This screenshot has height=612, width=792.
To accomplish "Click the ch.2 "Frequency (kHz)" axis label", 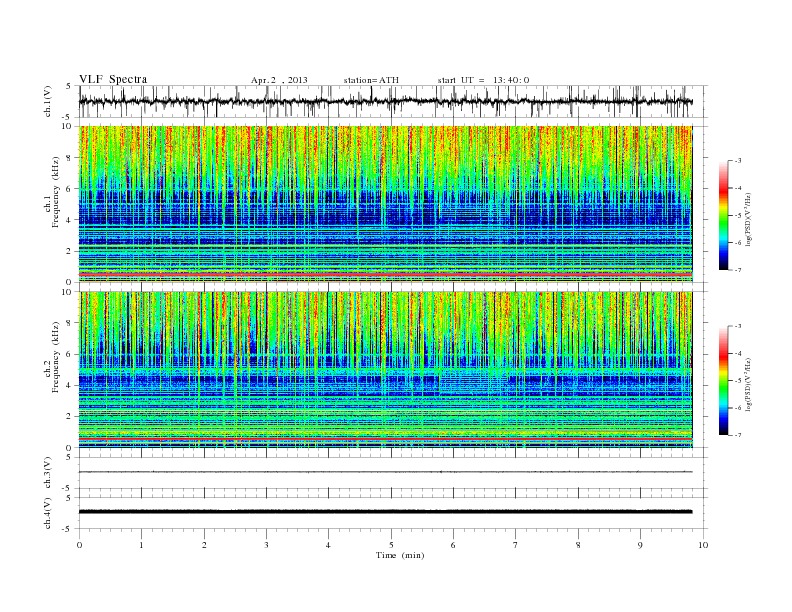I will coord(55,357).
